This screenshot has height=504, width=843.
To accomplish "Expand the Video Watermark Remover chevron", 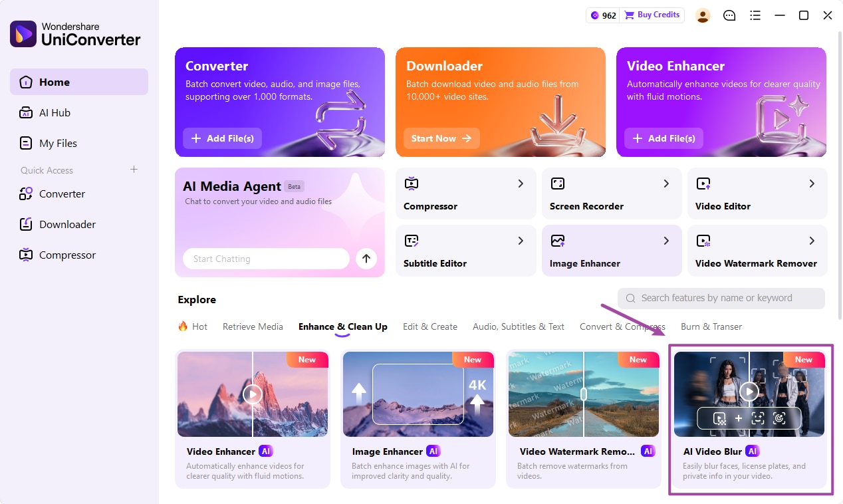I will pyautogui.click(x=812, y=241).
